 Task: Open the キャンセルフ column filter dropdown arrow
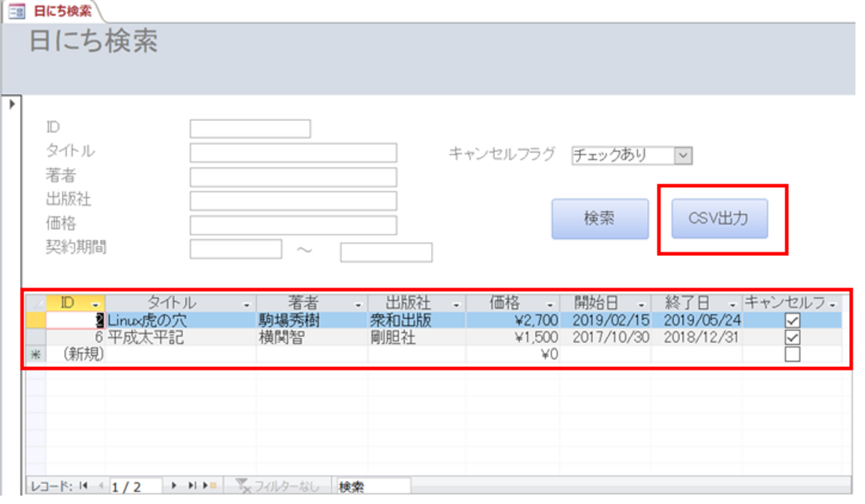coord(832,304)
